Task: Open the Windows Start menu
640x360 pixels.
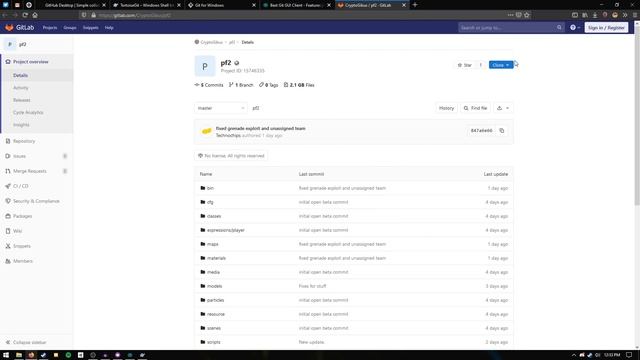Action: (x=6, y=355)
